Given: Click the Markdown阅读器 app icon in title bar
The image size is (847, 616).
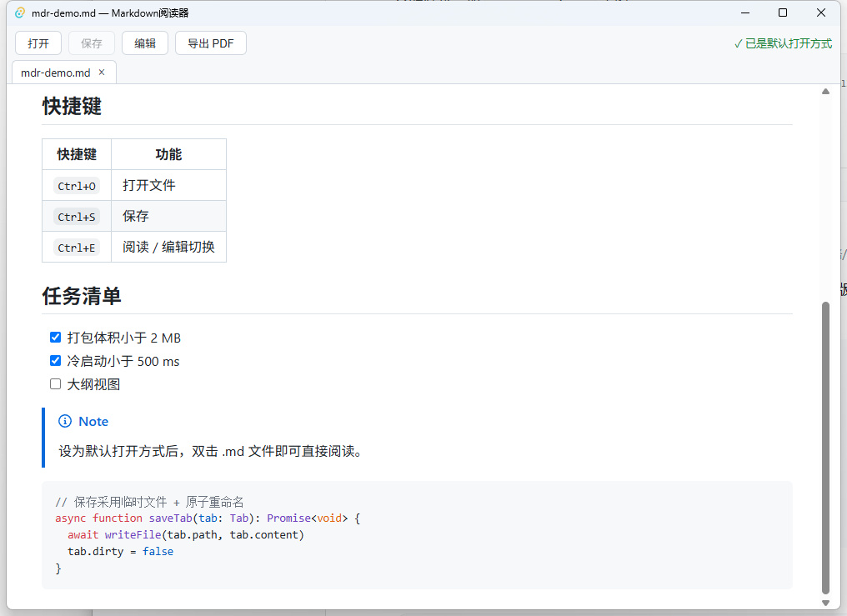Looking at the screenshot, I should pyautogui.click(x=20, y=13).
